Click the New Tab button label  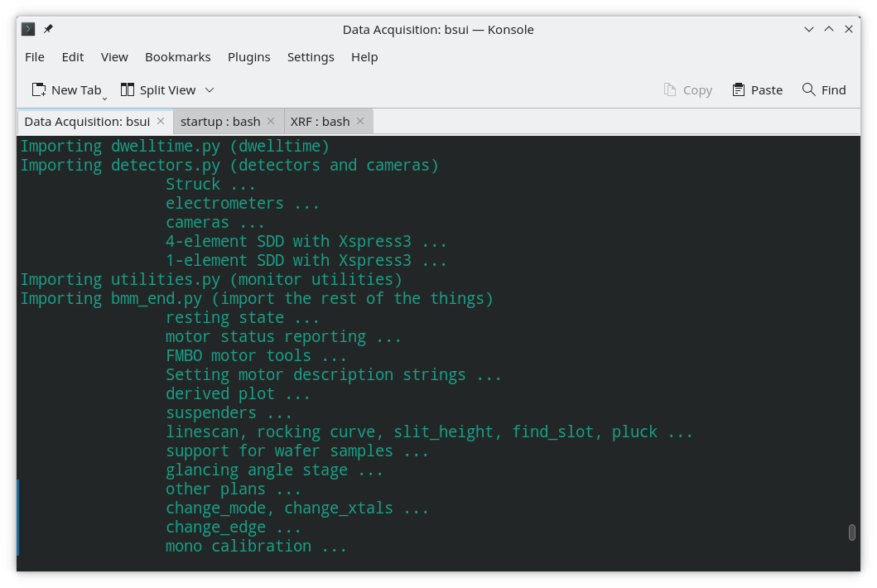pyautogui.click(x=76, y=90)
